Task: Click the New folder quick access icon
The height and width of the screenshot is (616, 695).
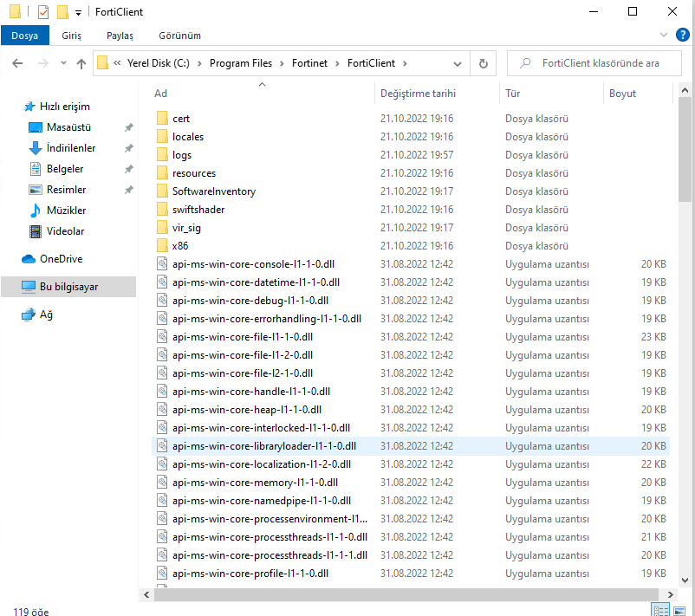Action: tap(62, 12)
